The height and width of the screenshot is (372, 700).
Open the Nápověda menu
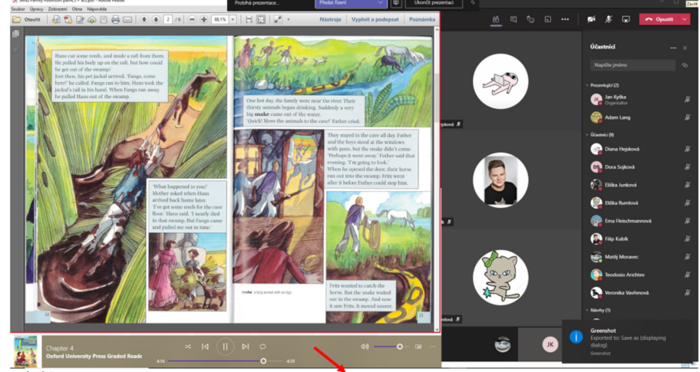pos(96,9)
